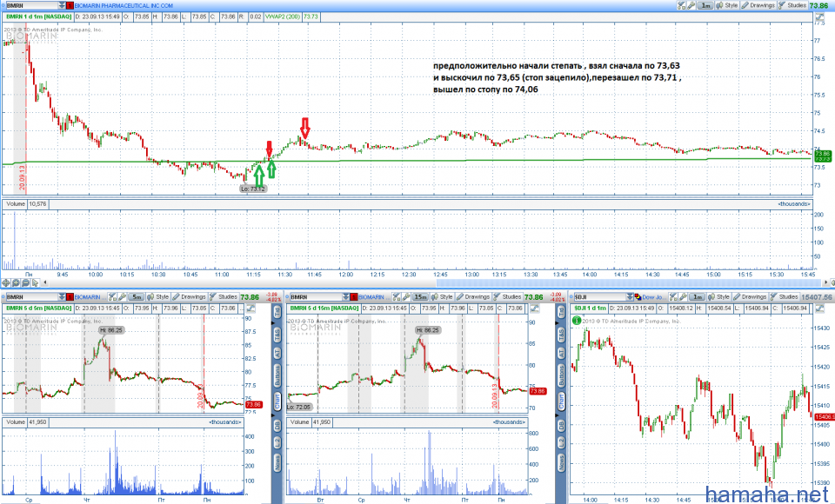Open the Studies menu of the 5m chart

tap(224, 297)
